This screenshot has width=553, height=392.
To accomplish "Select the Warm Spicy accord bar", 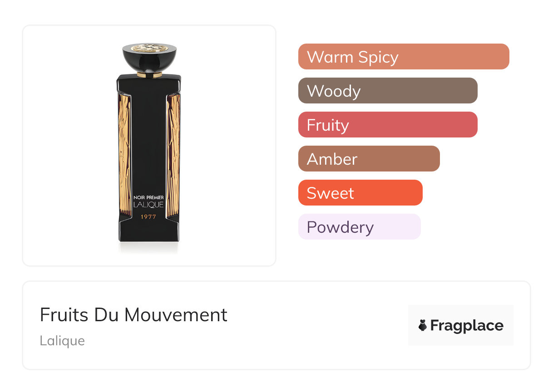I will tap(403, 57).
